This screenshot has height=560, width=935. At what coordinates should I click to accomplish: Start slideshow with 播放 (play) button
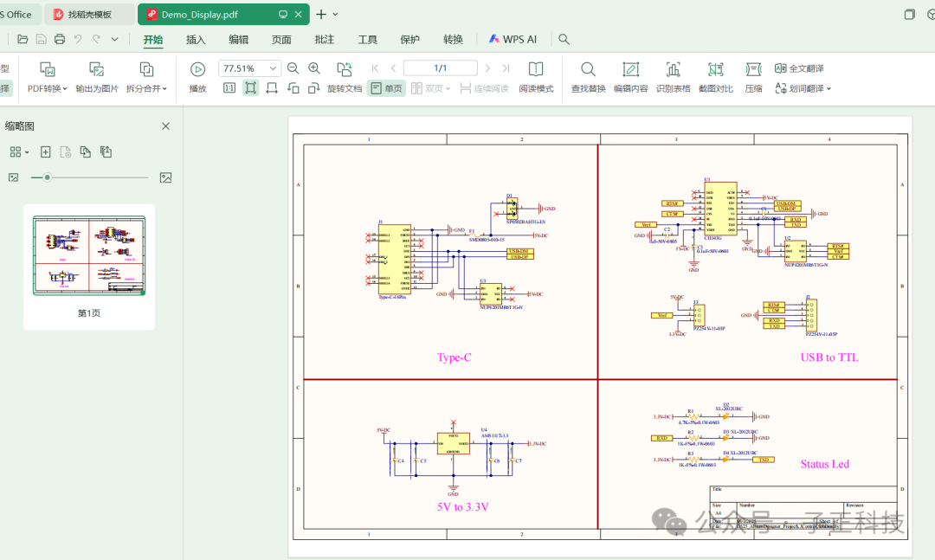click(x=198, y=78)
